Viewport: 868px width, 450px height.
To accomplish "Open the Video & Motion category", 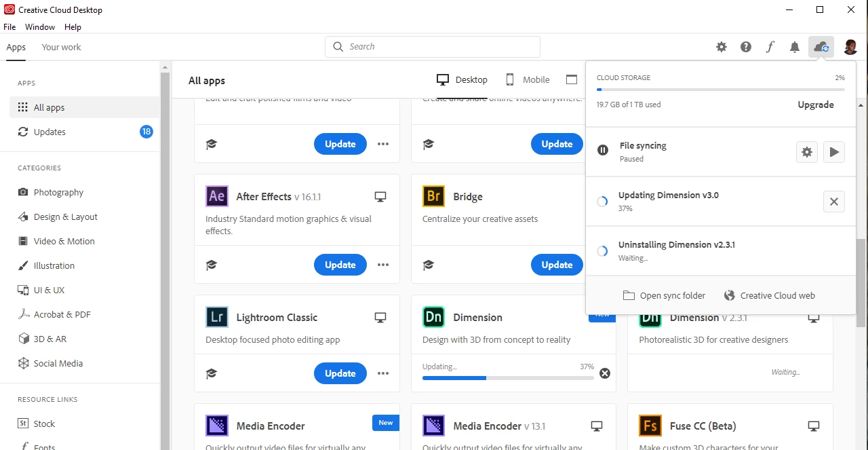I will pyautogui.click(x=56, y=241).
